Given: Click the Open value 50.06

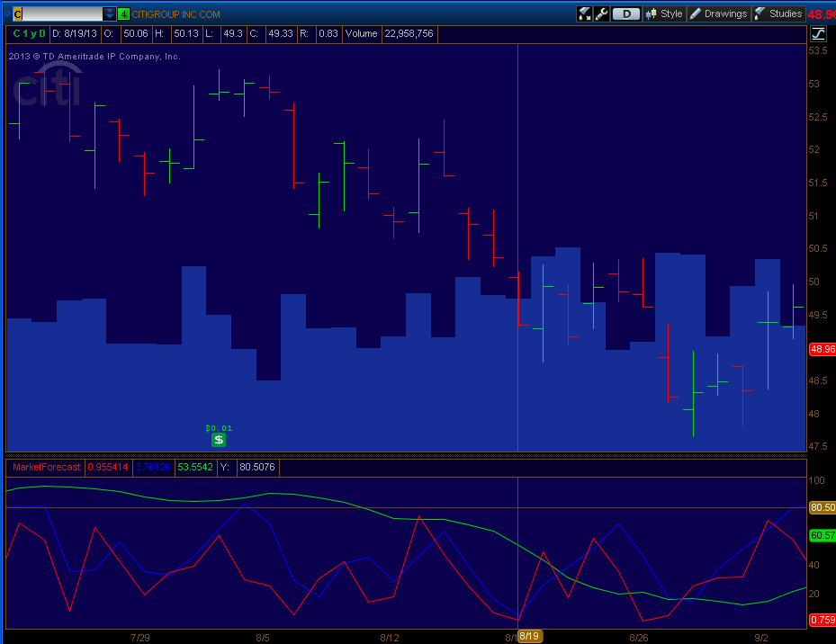Looking at the screenshot, I should click(x=135, y=33).
